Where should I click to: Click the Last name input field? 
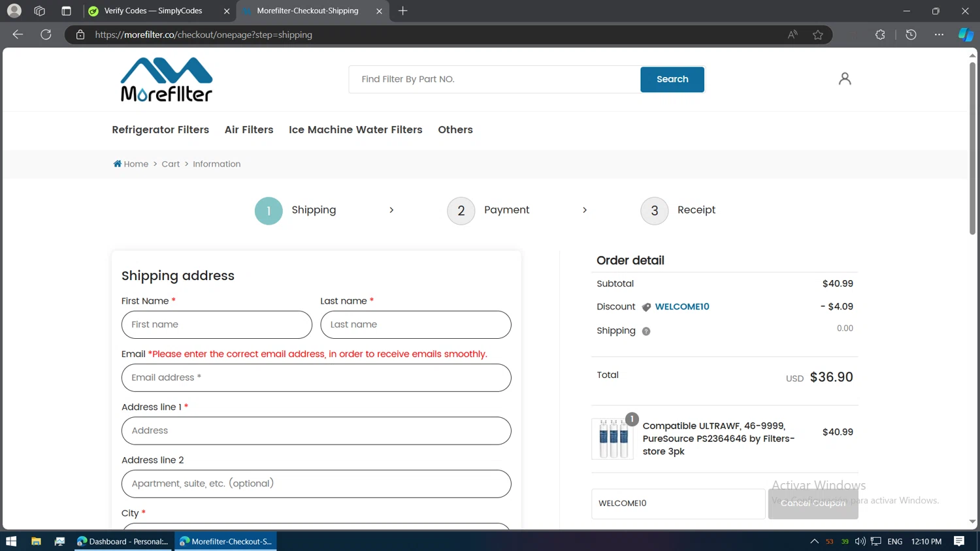[x=416, y=324]
